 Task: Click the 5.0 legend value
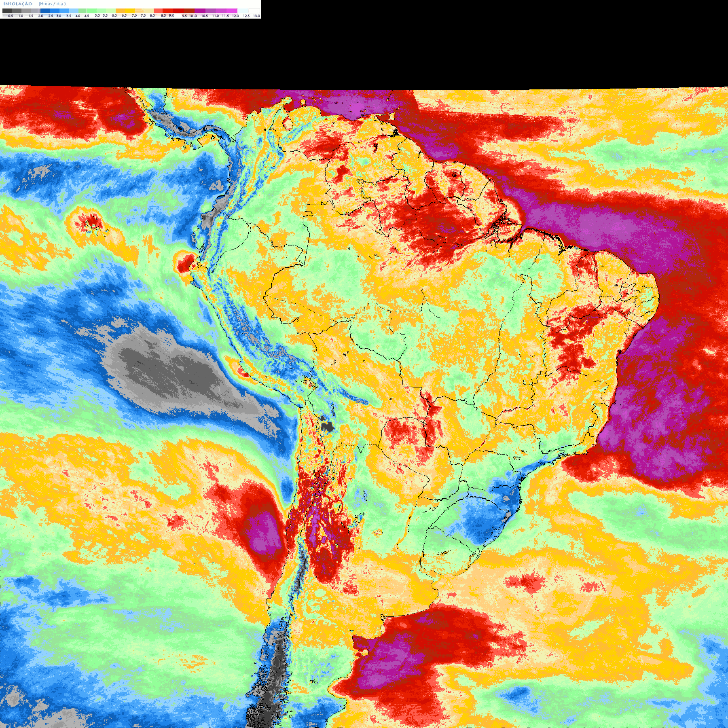pos(97,15)
